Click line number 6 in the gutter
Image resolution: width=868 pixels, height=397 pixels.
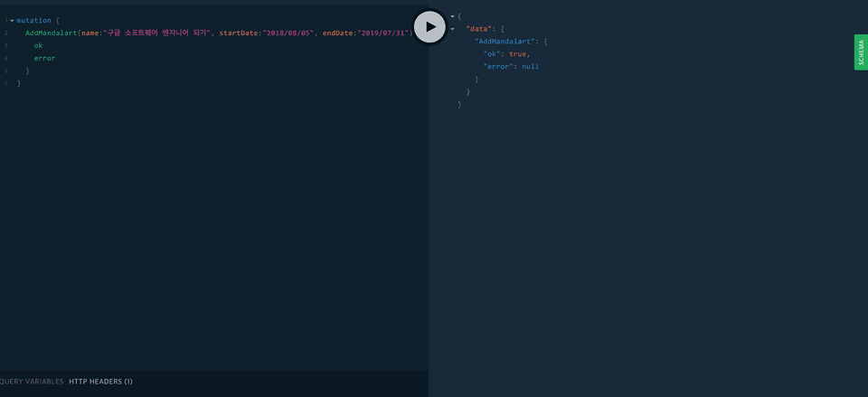pyautogui.click(x=5, y=83)
